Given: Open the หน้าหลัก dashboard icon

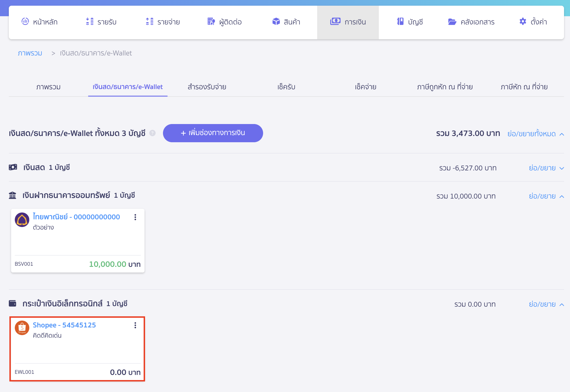Looking at the screenshot, I should (26, 22).
